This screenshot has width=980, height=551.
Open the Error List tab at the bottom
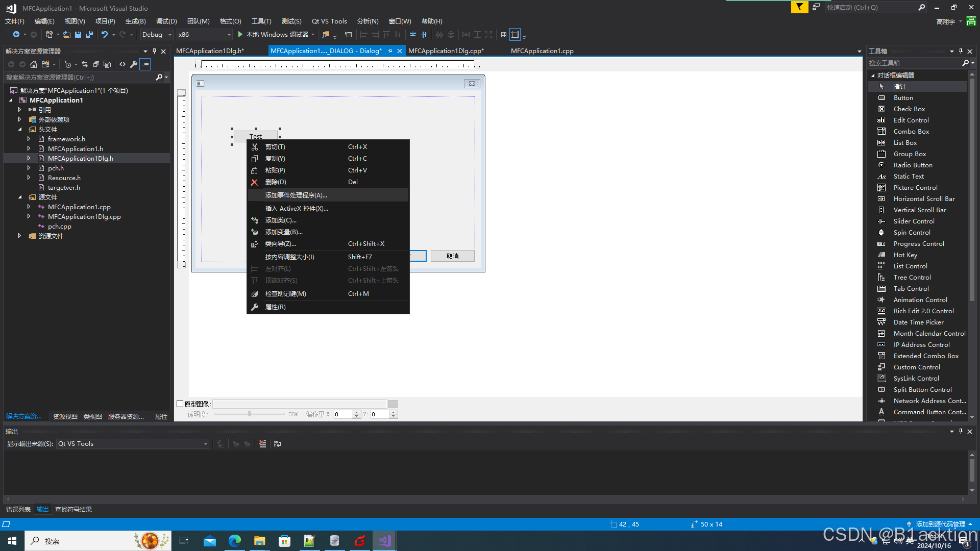pyautogui.click(x=18, y=510)
